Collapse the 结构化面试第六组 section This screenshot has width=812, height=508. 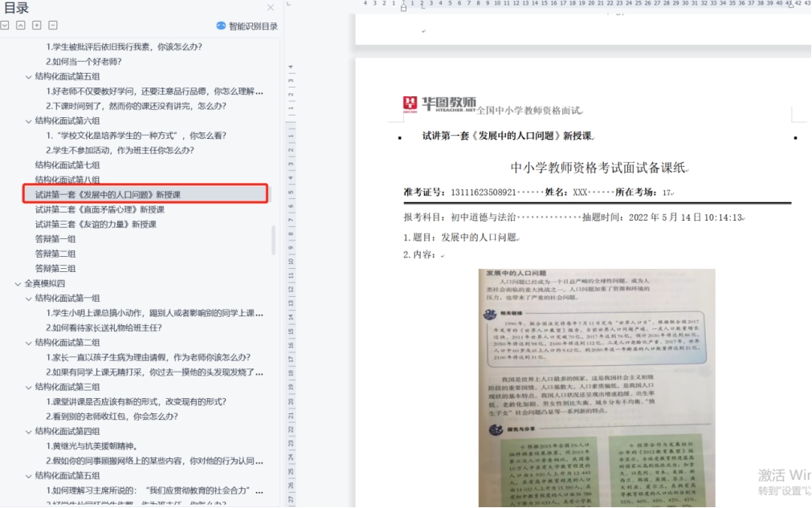(x=29, y=120)
